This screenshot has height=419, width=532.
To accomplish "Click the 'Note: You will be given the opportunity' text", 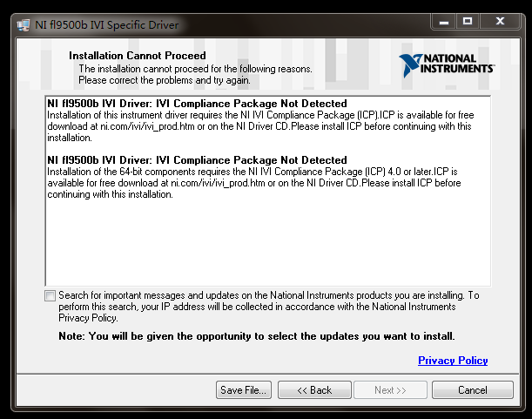I will coord(257,336).
